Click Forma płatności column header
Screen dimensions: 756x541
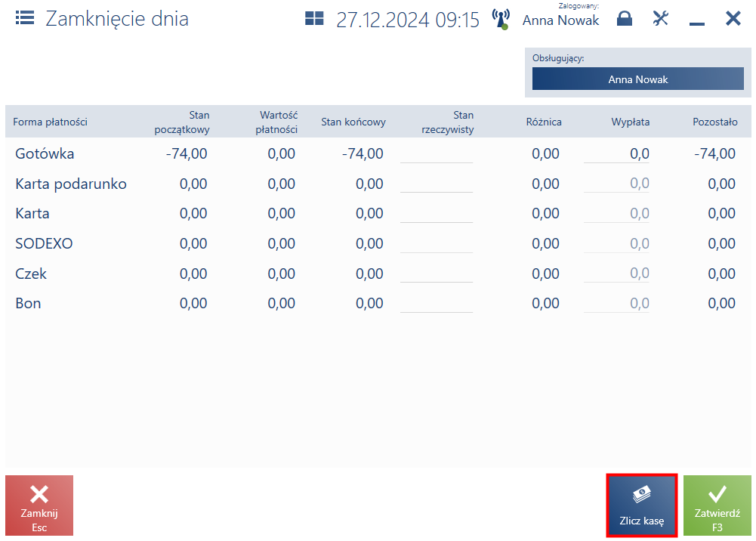50,122
